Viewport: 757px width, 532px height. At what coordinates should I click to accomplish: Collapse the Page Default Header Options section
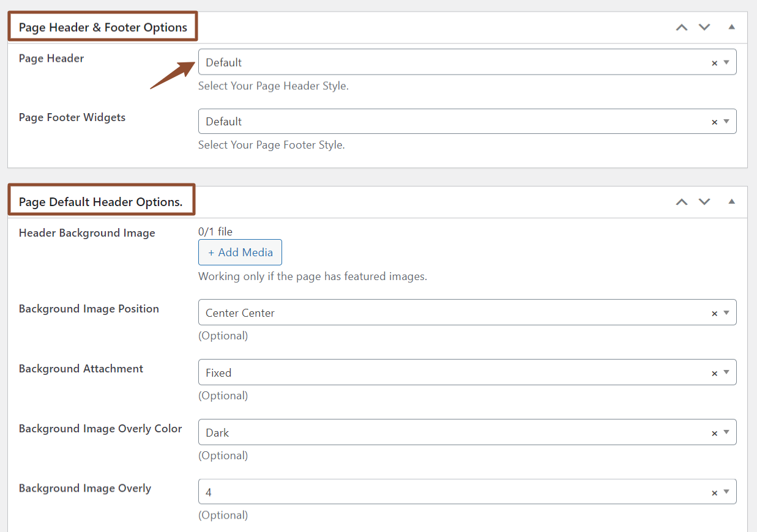731,202
